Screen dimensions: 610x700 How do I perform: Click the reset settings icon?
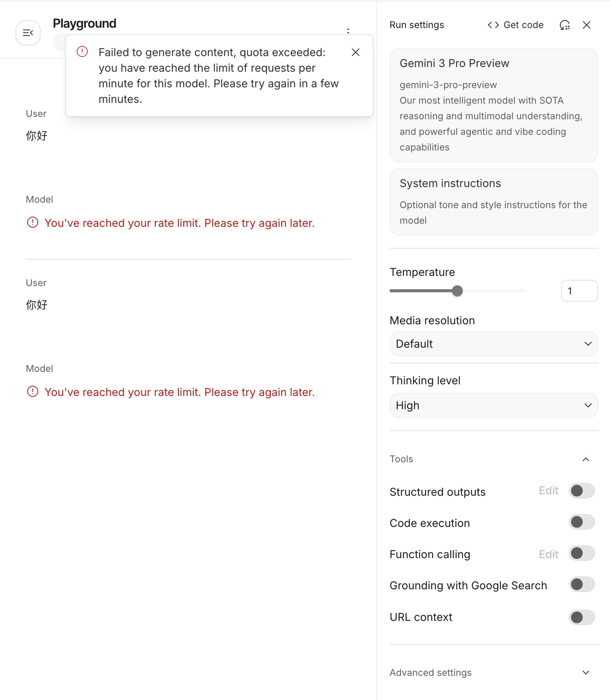[564, 25]
